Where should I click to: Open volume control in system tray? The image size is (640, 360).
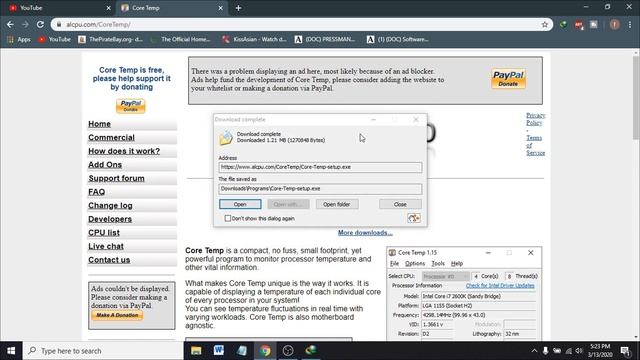point(579,351)
